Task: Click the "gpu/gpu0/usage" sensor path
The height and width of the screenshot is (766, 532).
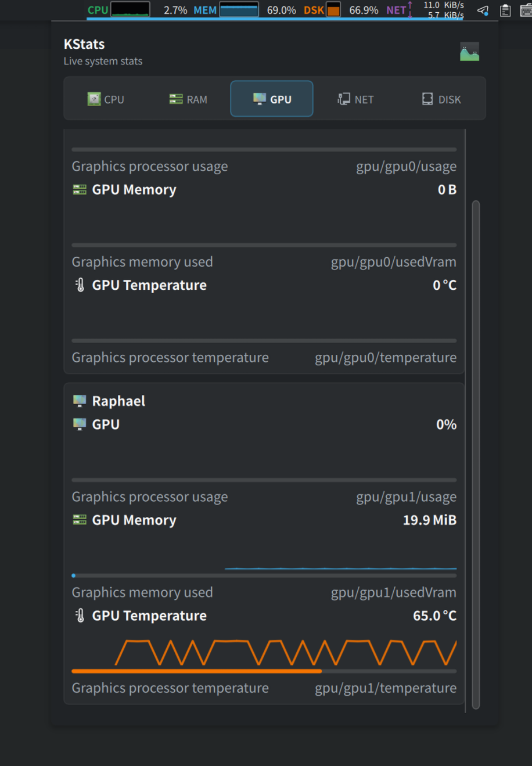Action: [x=407, y=167]
